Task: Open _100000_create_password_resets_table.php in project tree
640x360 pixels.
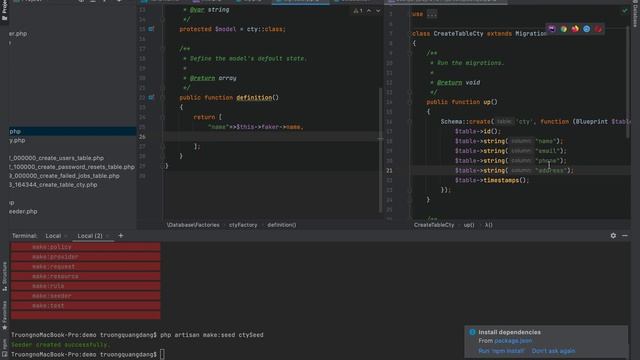Action: coord(72,167)
